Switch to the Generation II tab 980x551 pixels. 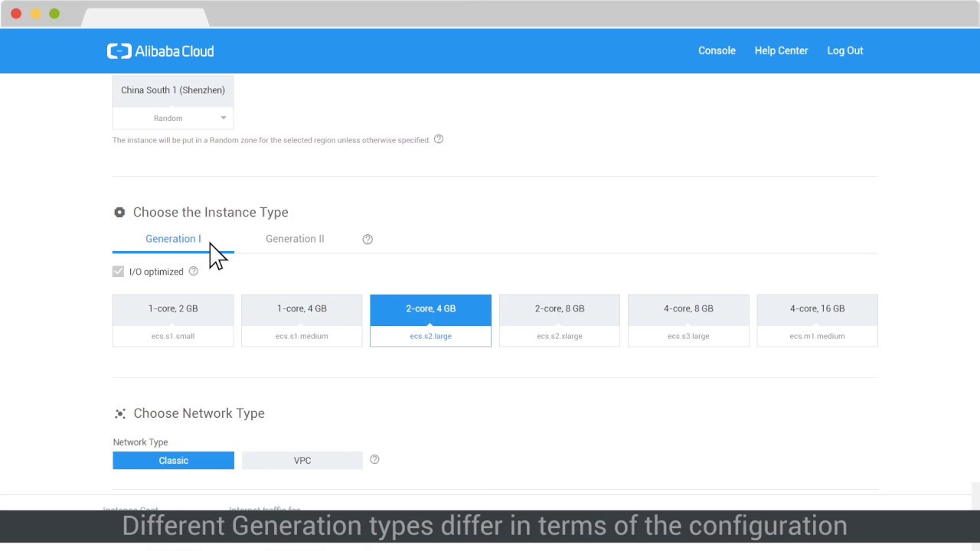click(x=295, y=239)
